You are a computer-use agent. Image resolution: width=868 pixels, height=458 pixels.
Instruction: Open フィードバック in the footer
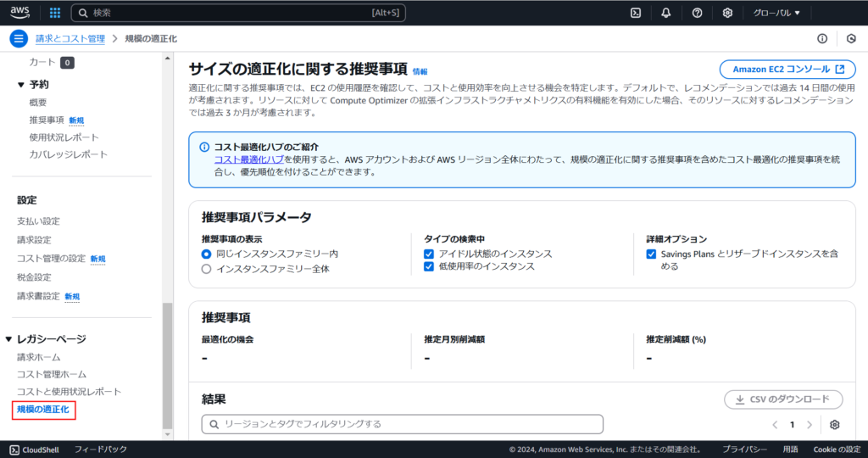click(101, 450)
